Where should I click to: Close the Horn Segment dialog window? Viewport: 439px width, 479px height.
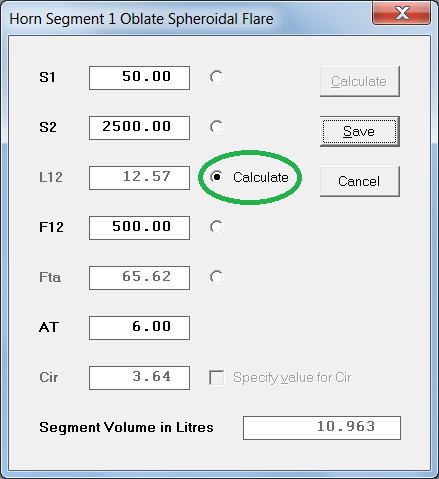[x=402, y=13]
